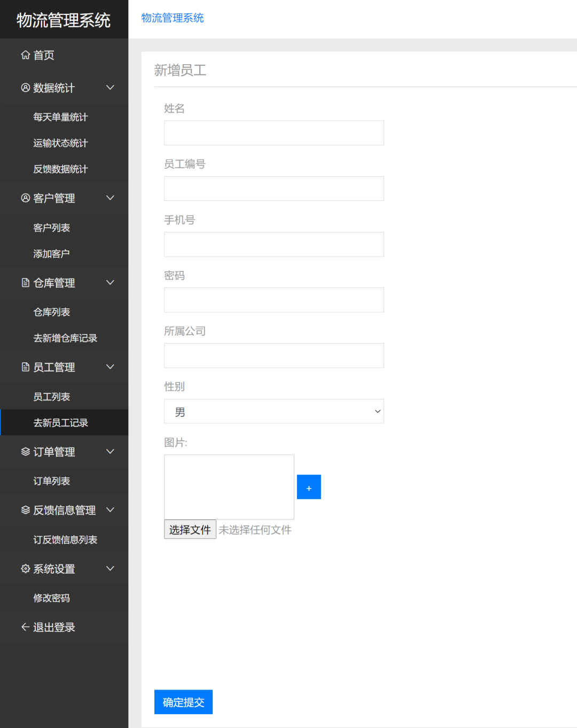The width and height of the screenshot is (577, 728).
Task: Click the 反馈信息管理 layers icon
Action: click(x=25, y=510)
